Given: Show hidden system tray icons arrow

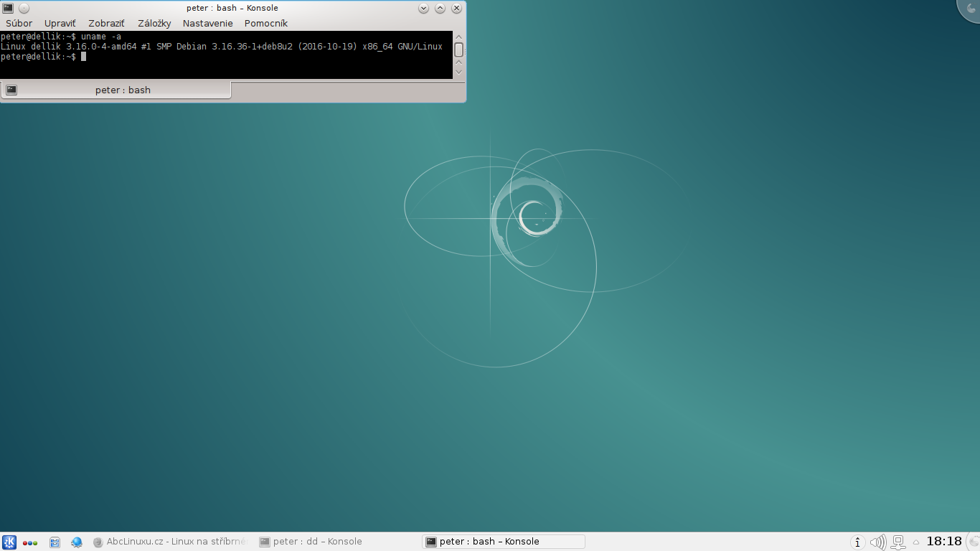Looking at the screenshot, I should [916, 542].
